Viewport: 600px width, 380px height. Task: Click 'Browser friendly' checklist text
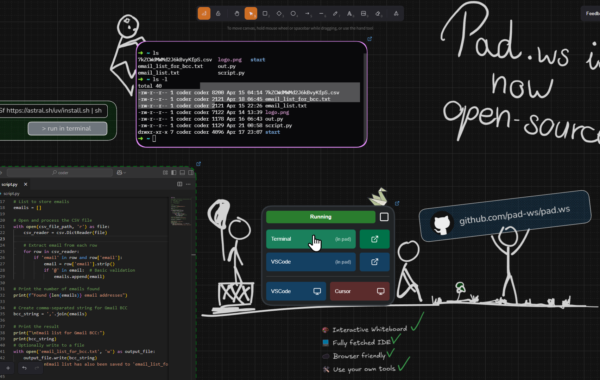tap(359, 356)
